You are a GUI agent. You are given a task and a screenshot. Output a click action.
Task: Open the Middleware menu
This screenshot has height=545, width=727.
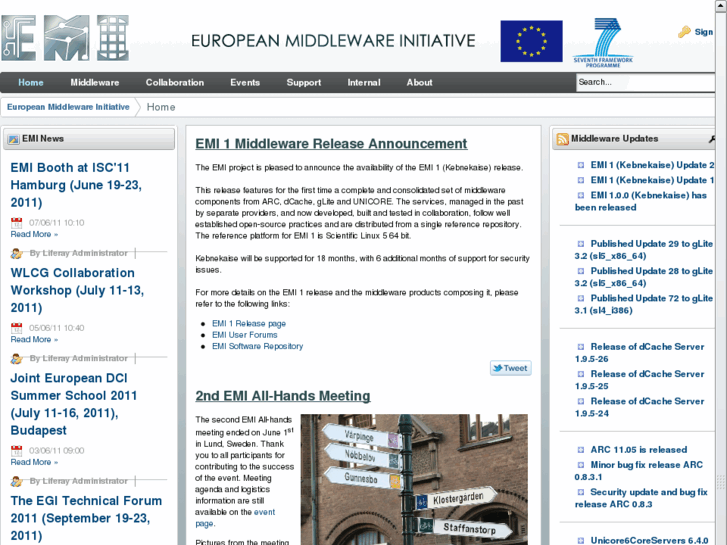(x=95, y=83)
